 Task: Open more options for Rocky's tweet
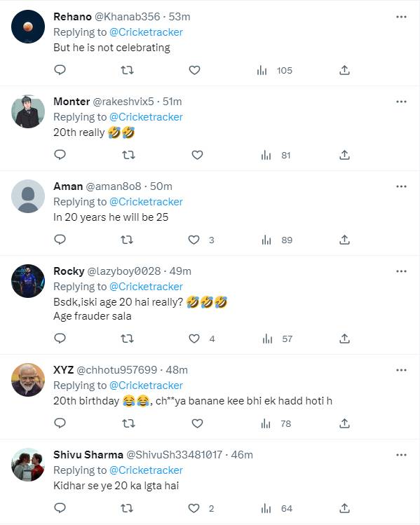click(x=401, y=271)
